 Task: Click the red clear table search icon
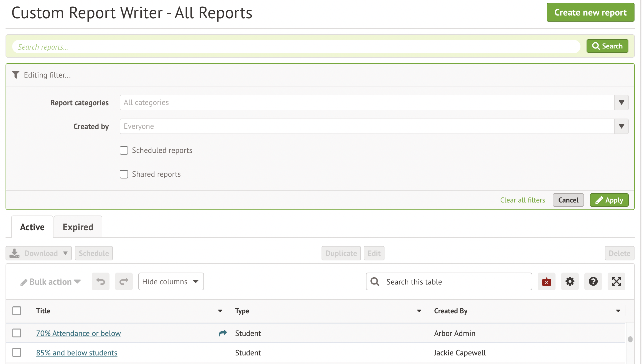click(546, 281)
